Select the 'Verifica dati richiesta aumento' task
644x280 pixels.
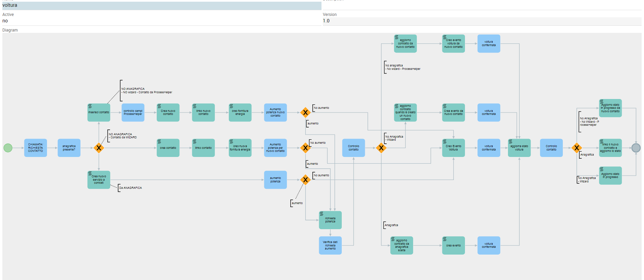tap(330, 245)
